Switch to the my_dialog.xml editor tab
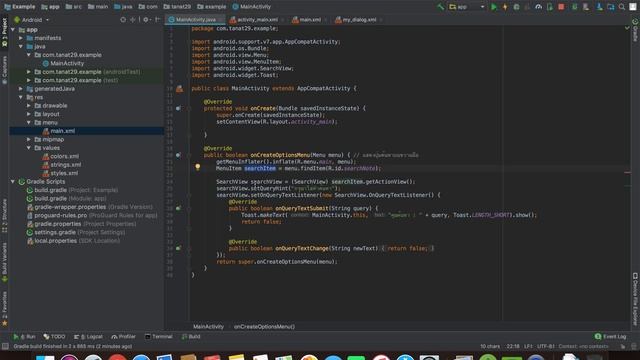Image resolution: width=640 pixels, height=360 pixels. point(358,20)
